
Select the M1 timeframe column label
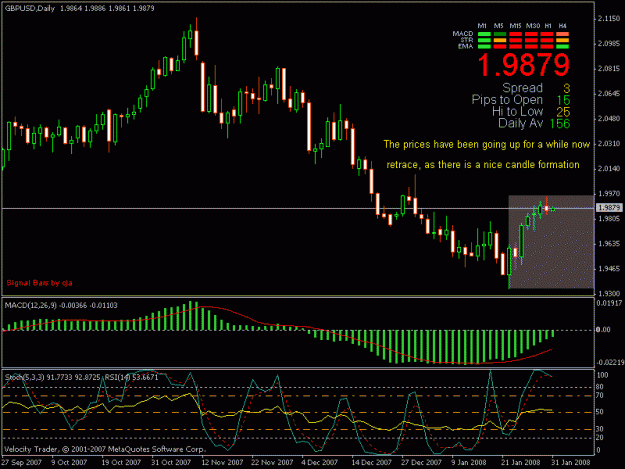482,26
